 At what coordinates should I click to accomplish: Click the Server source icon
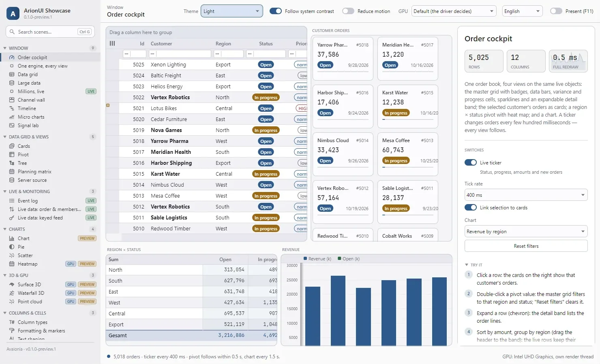click(12, 180)
